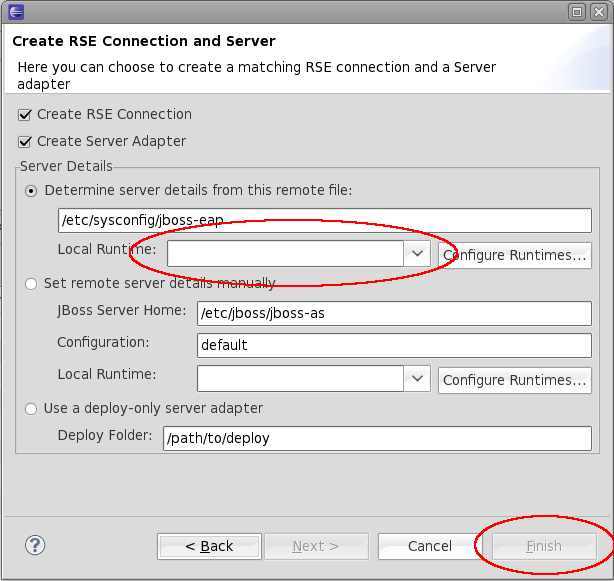The image size is (614, 581).
Task: Toggle the Create Server Adapter checkbox
Action: point(25,142)
